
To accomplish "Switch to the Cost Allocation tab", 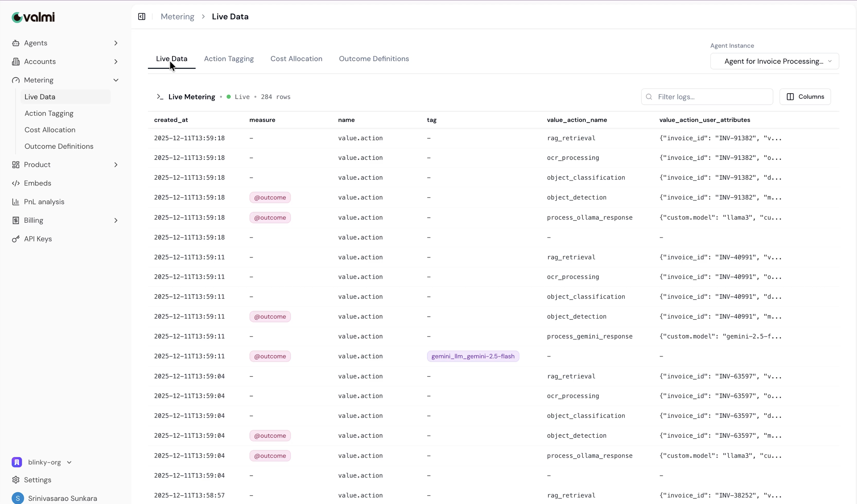I will (296, 59).
